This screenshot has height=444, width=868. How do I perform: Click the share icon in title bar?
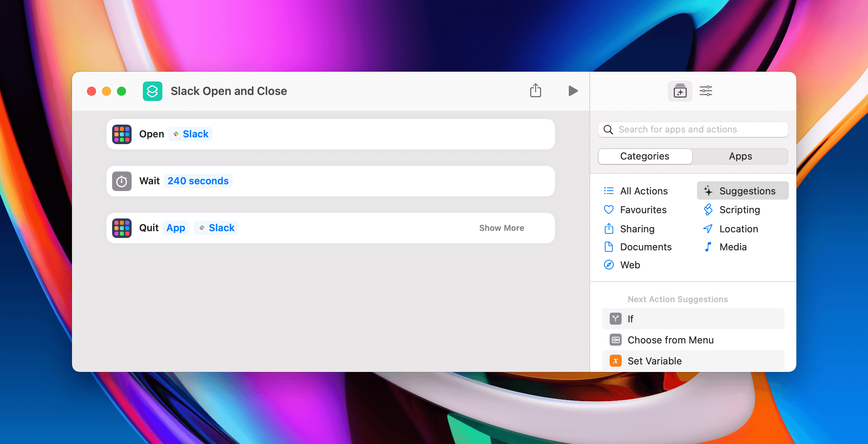[x=535, y=90]
